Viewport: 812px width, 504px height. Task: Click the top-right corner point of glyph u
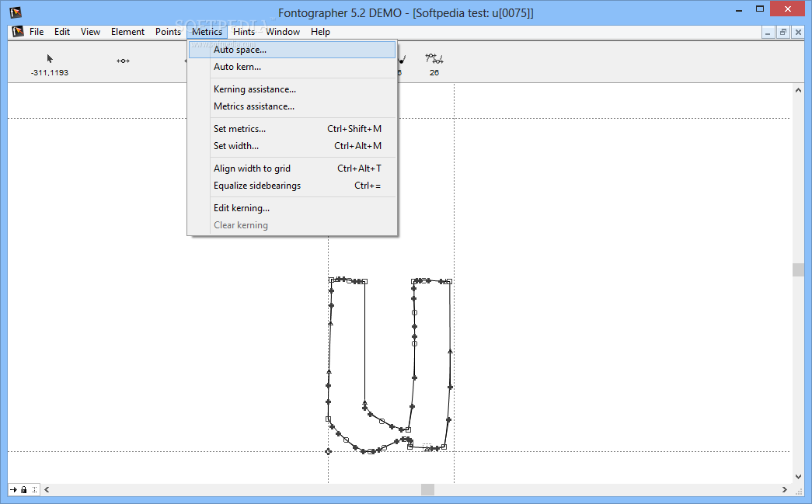(x=449, y=281)
